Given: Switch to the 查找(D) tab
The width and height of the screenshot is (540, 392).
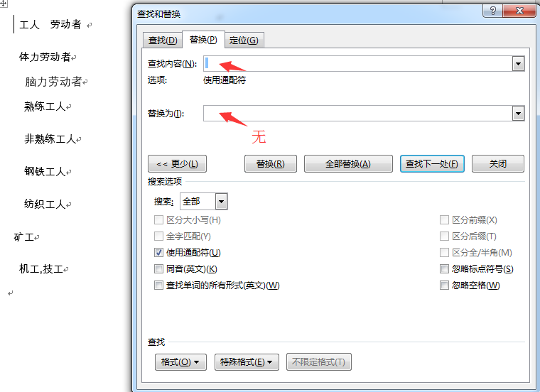Looking at the screenshot, I should pos(163,40).
